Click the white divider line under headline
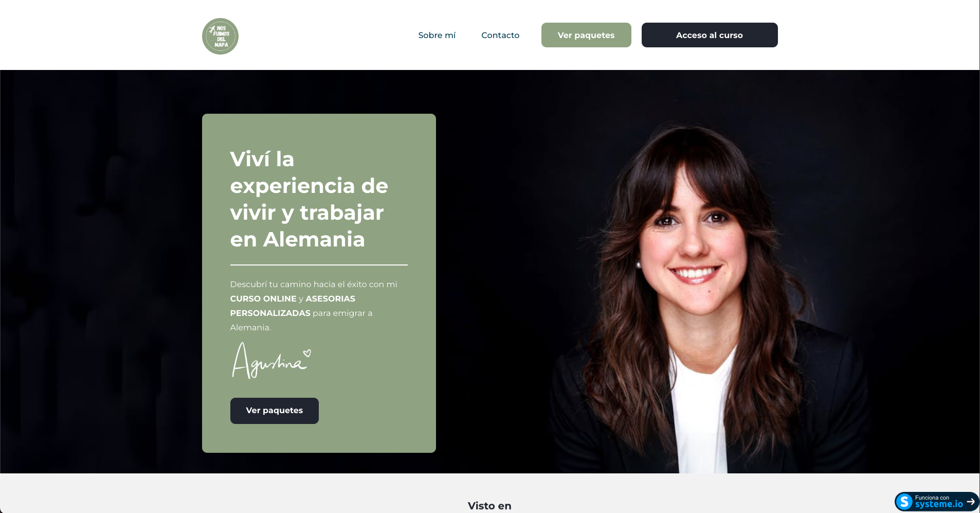 [x=319, y=265]
